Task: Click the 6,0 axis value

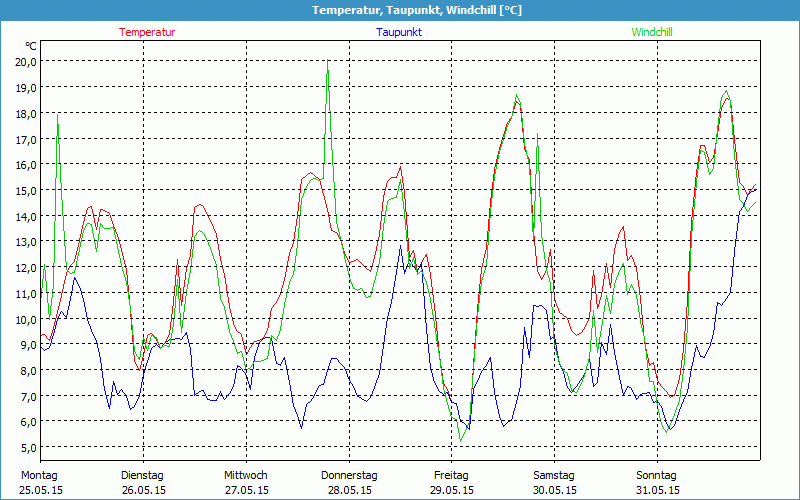Action: click(28, 422)
